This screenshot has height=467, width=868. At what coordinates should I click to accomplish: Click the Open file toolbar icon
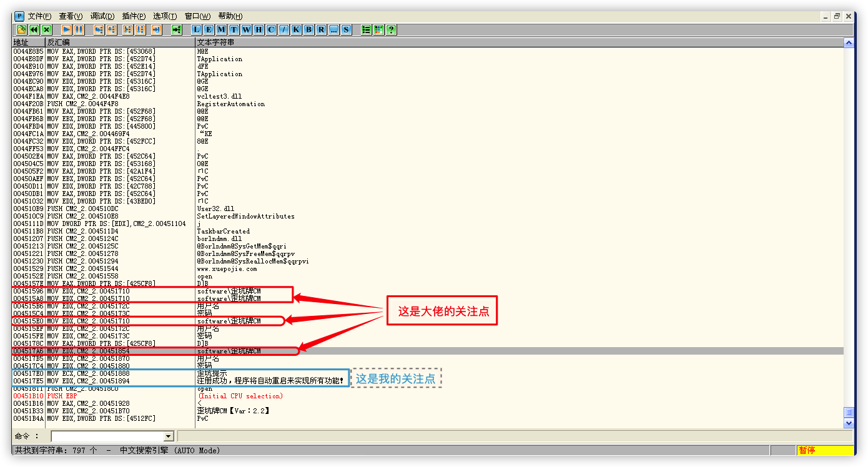tap(21, 29)
